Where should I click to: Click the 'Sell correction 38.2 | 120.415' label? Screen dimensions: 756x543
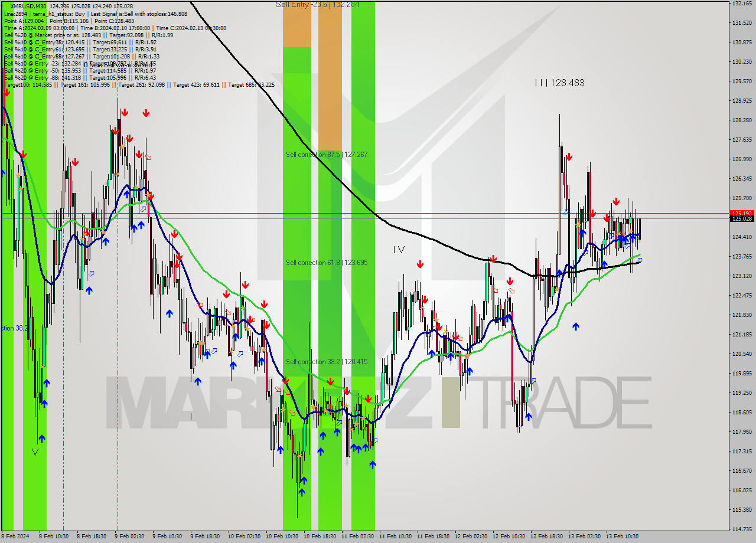327,361
